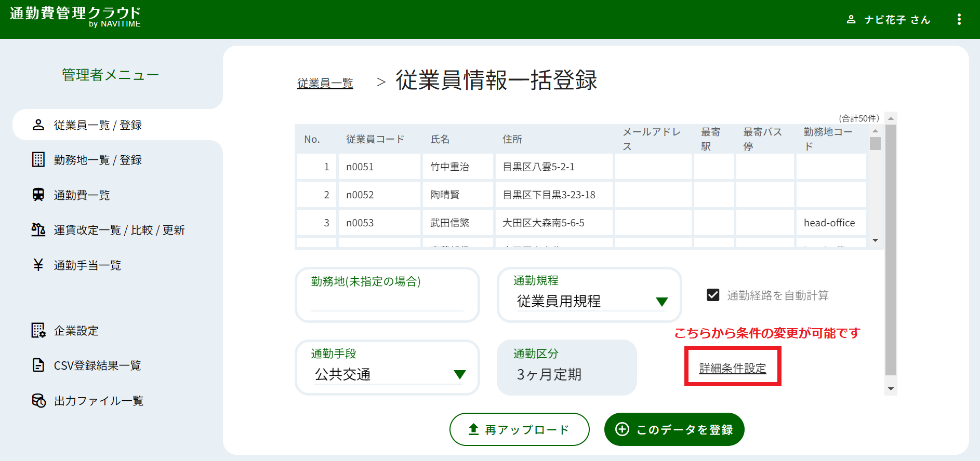Open the 通勤手段 dropdown arrow

tap(459, 374)
